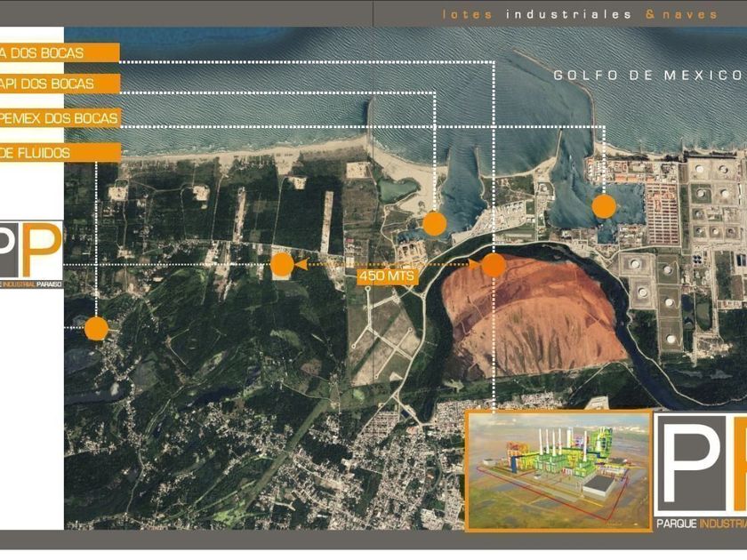This screenshot has height=560, width=747.
Task: Select the orange marker in the harbor basin
Action: pos(434,223)
